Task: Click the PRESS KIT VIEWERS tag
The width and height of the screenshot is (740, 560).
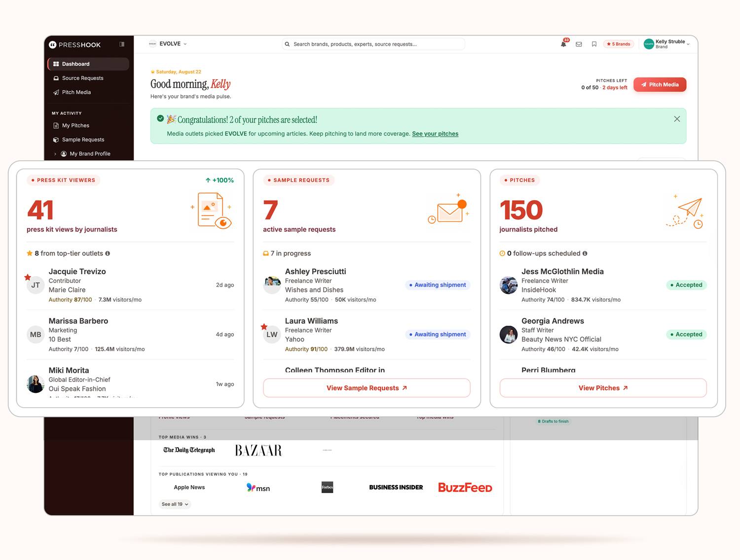Action: [63, 180]
